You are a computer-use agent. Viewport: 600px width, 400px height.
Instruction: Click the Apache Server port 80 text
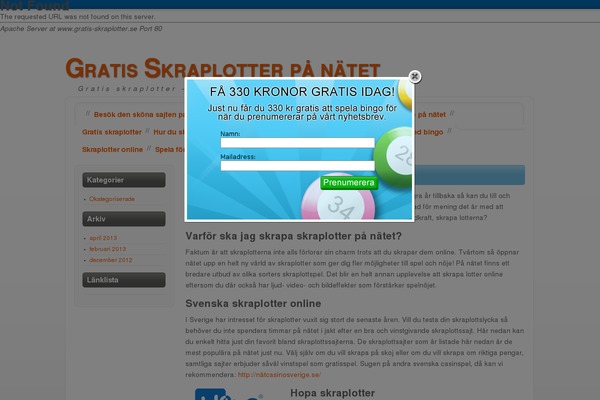(x=81, y=29)
